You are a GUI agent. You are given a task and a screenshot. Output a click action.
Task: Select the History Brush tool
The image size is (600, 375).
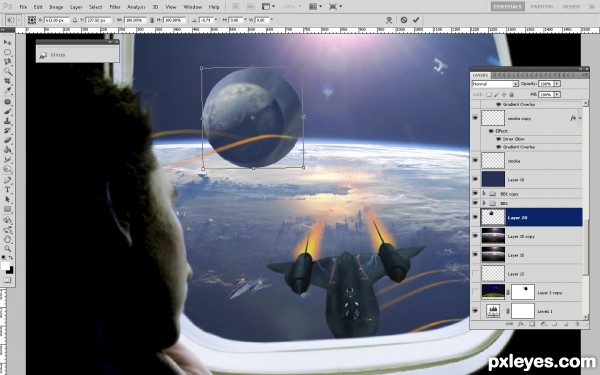click(8, 130)
